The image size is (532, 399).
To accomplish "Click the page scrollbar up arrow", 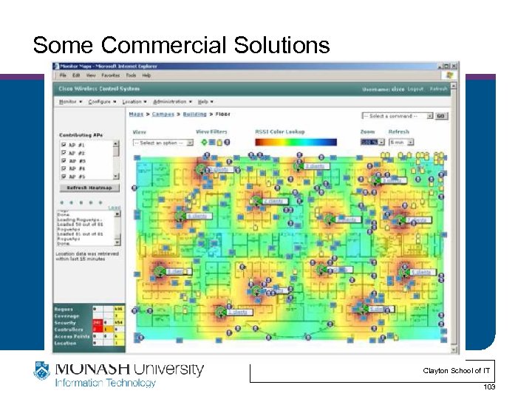I will click(454, 86).
